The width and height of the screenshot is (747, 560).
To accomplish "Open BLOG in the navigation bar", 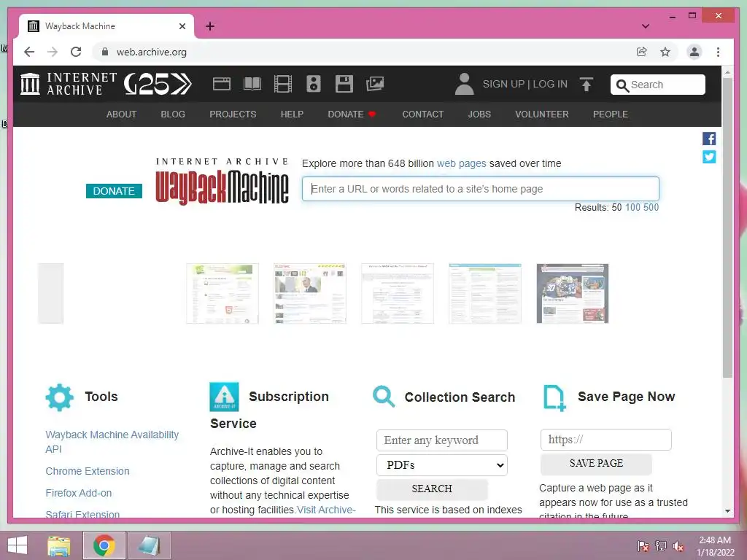I will point(173,114).
